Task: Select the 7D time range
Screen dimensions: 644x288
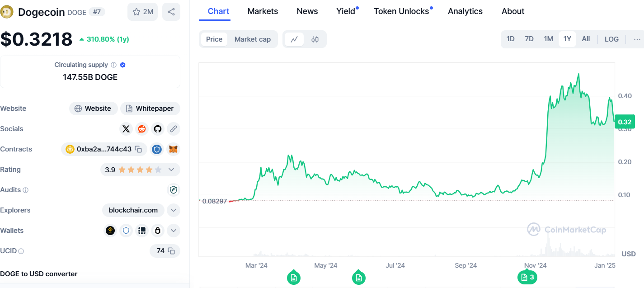Action: click(x=529, y=39)
